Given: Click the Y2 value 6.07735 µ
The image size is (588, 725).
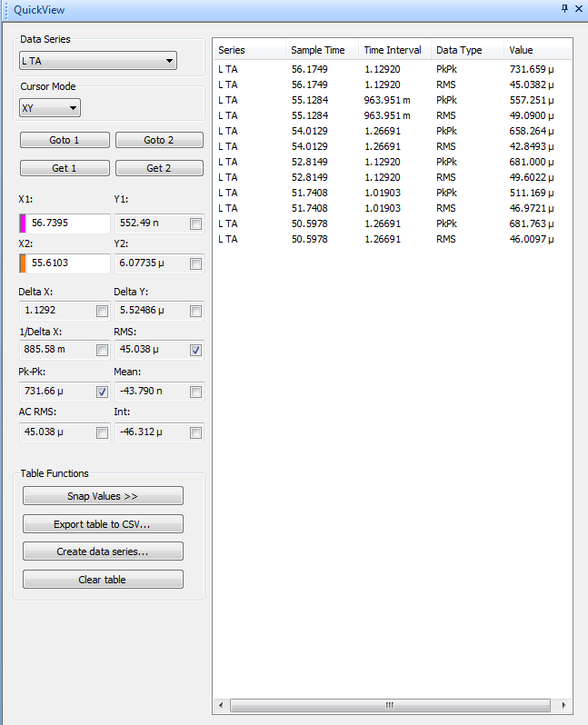Looking at the screenshot, I should [142, 263].
